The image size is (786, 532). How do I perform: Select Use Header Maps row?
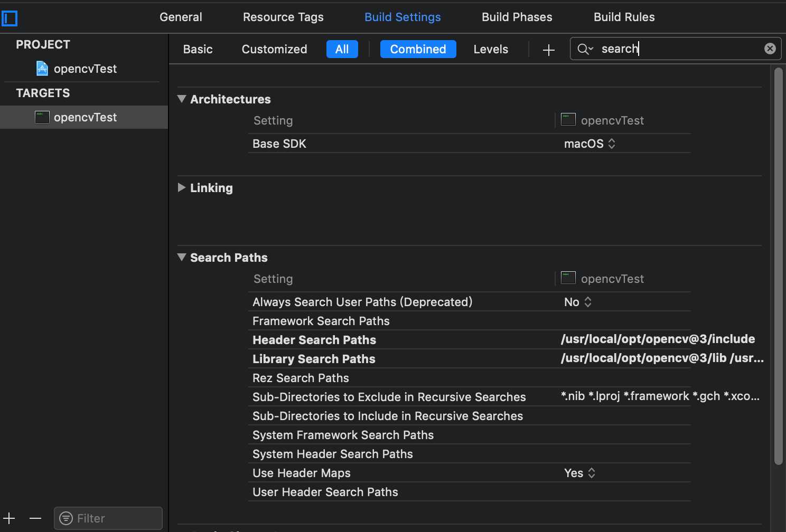pos(469,473)
